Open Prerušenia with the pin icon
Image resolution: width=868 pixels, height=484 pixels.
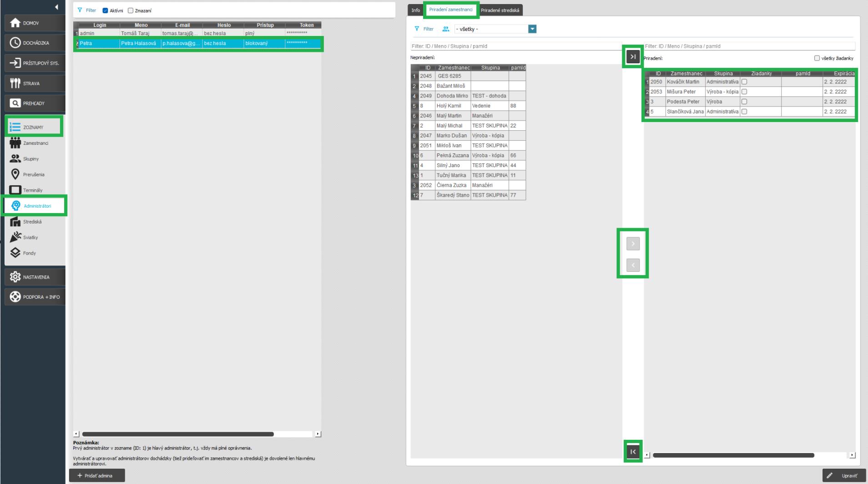coord(15,174)
